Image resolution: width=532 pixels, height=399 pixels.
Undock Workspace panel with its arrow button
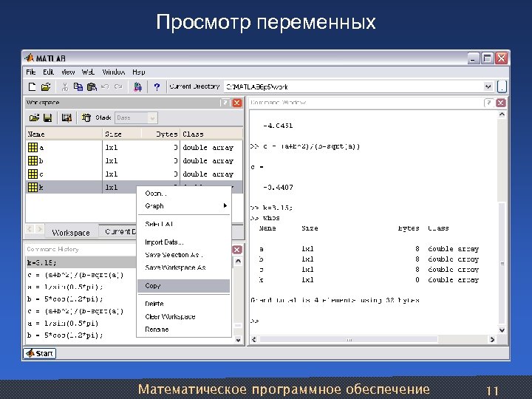click(225, 103)
